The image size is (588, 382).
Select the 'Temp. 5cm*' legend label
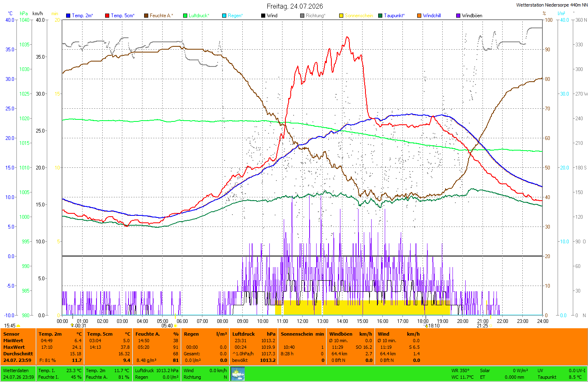point(122,16)
